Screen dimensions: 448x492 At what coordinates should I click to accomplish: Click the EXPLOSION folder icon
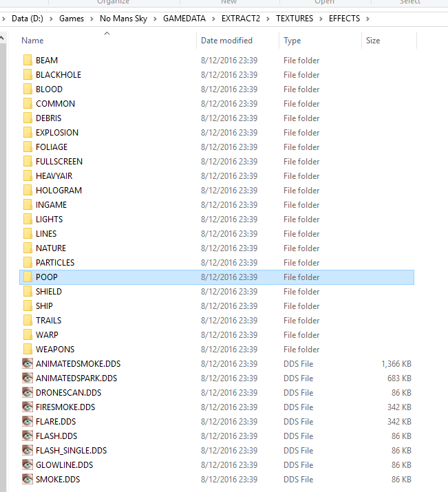coord(28,132)
